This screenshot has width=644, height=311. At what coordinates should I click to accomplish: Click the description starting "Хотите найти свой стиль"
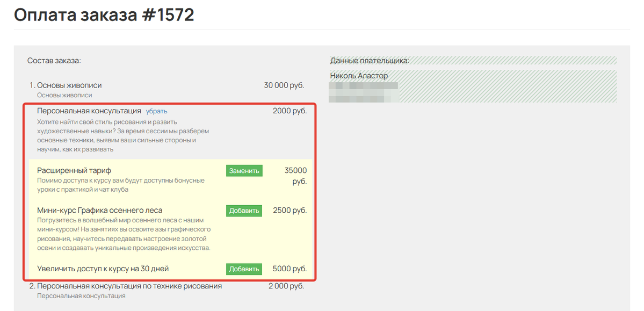click(x=123, y=135)
